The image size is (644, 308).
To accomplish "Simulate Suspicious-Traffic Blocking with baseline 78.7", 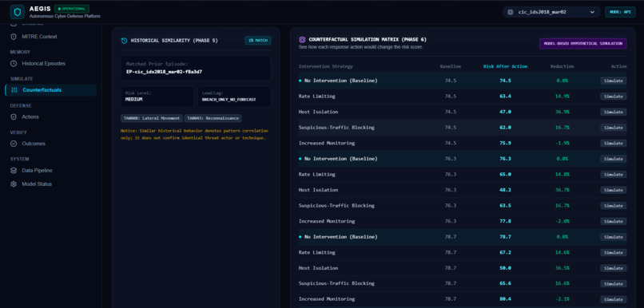I will [613, 283].
